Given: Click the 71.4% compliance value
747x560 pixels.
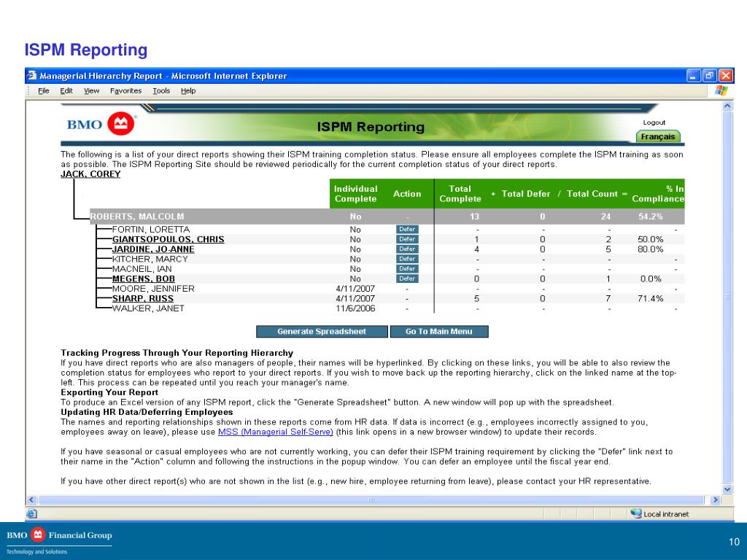Looking at the screenshot, I should [x=651, y=298].
